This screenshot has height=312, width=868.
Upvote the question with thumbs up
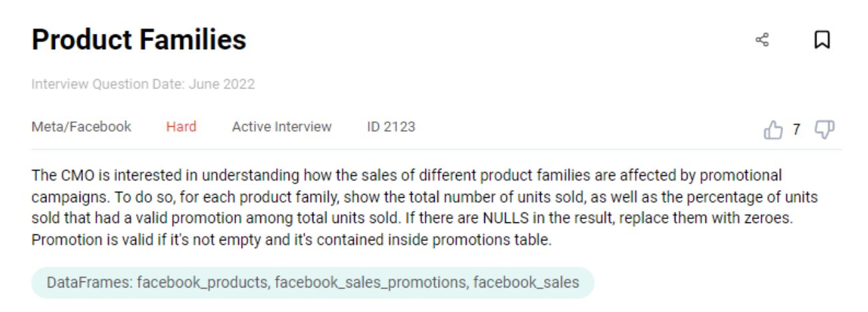point(773,129)
